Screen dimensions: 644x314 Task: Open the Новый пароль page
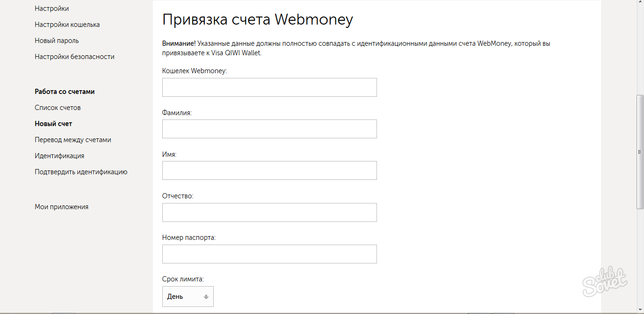click(x=57, y=41)
